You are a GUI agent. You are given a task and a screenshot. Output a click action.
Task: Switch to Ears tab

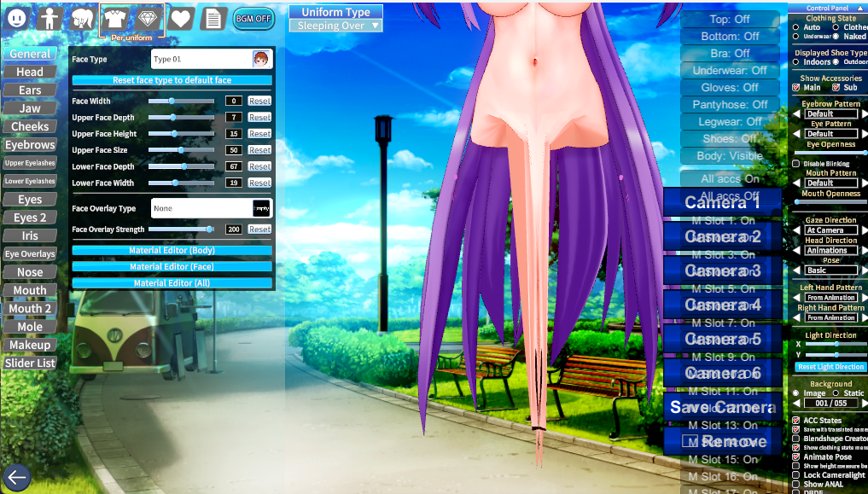tap(30, 90)
